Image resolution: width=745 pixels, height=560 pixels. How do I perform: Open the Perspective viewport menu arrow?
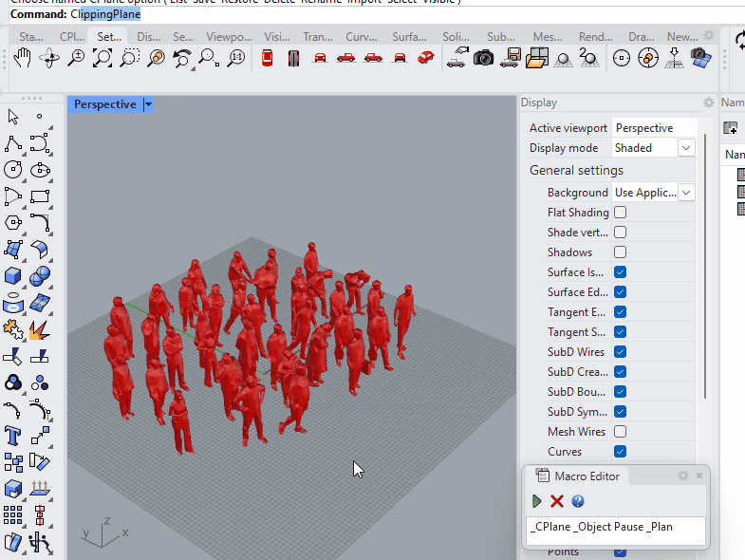click(x=148, y=104)
